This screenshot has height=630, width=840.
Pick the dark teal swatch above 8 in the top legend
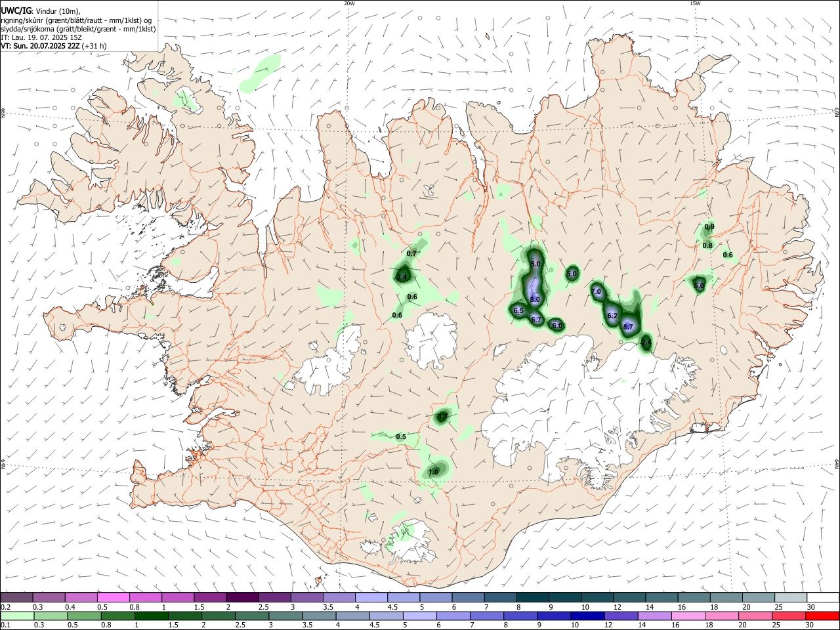[532, 598]
